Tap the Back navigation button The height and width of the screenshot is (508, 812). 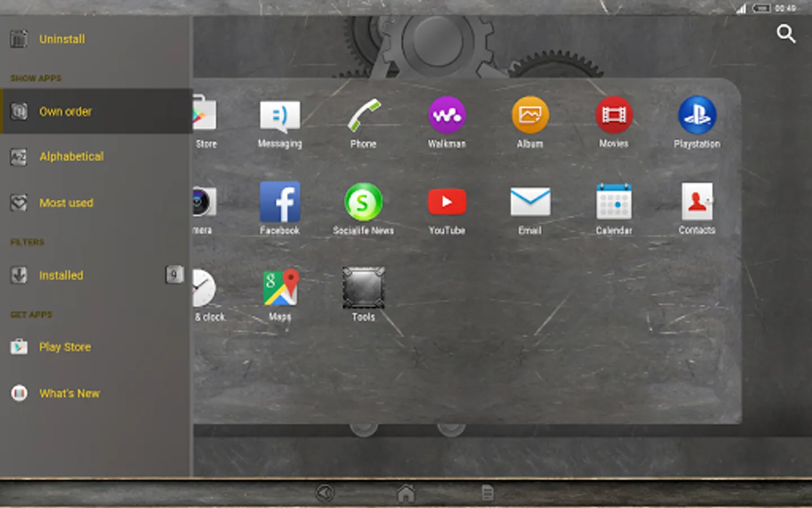[x=325, y=493]
